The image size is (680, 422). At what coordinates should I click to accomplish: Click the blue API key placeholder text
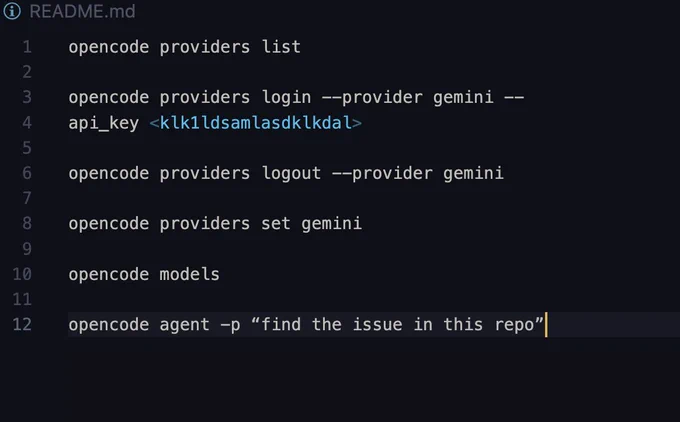(x=255, y=123)
